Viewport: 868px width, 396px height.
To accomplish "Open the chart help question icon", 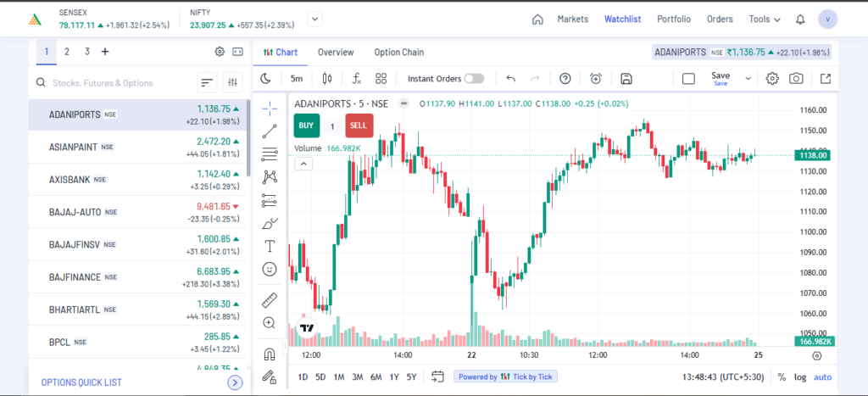I will 565,79.
